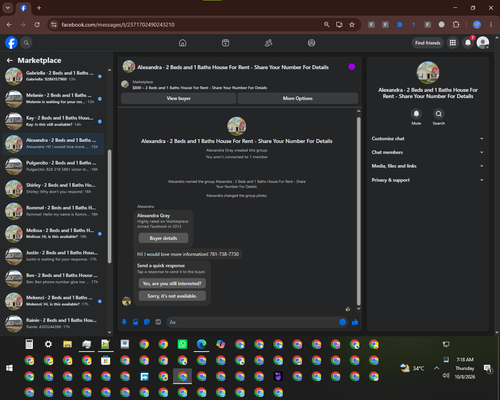This screenshot has width=500, height=400.
Task: Open the conversation with Kay
Action: pyautogui.click(x=53, y=121)
